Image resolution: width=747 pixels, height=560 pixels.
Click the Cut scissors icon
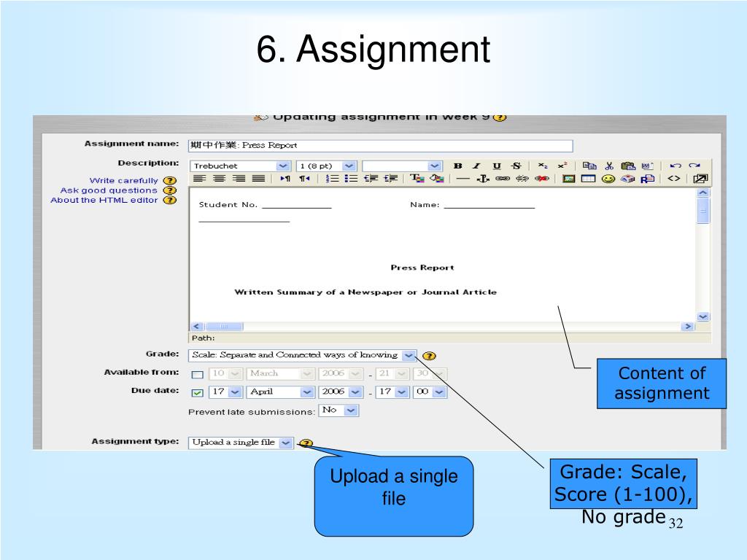(x=609, y=166)
